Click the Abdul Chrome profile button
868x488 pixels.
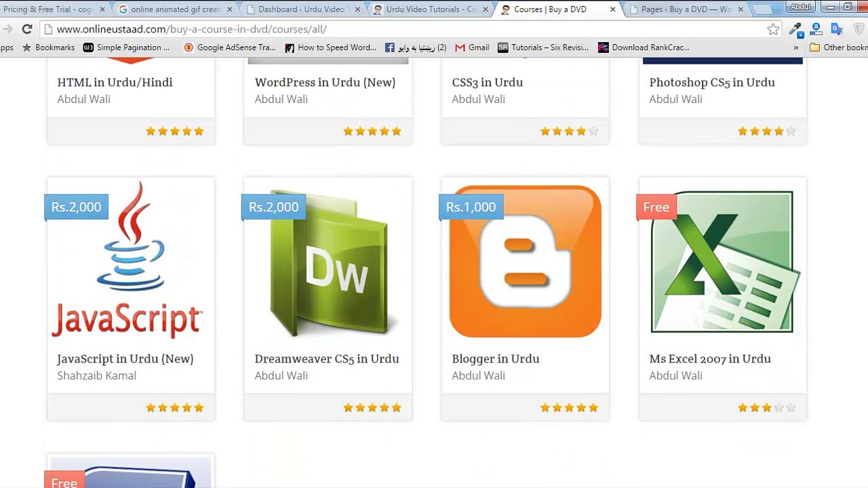[x=801, y=7]
